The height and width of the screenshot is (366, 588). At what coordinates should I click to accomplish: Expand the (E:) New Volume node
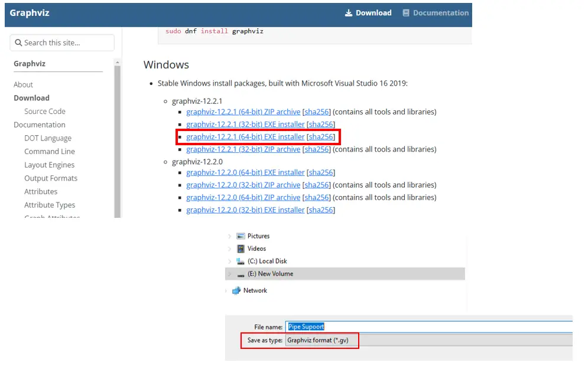coord(229,274)
